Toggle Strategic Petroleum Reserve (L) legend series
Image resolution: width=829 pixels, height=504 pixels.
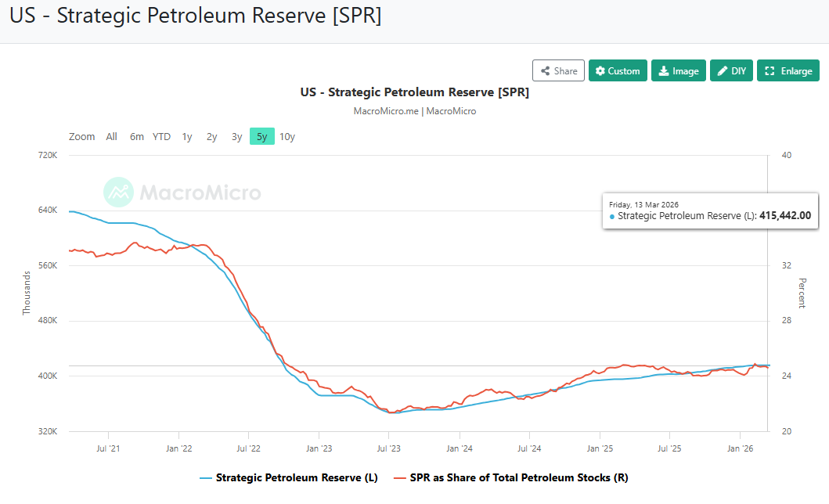pos(289,477)
